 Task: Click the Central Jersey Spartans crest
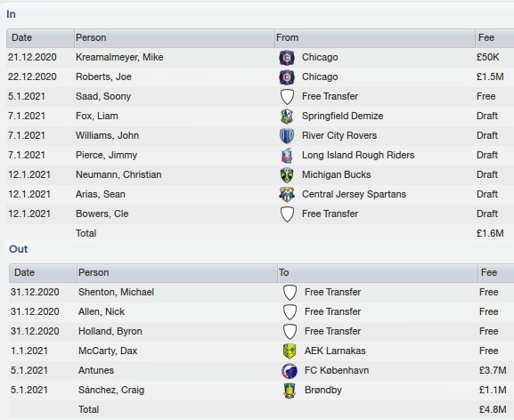[x=287, y=195]
